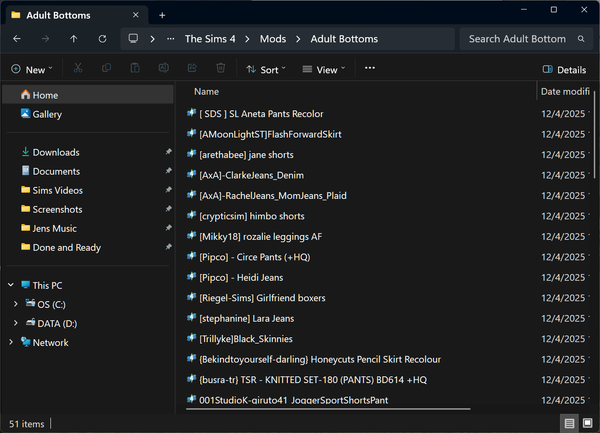
Task: Go up one folder level
Action: (74, 39)
